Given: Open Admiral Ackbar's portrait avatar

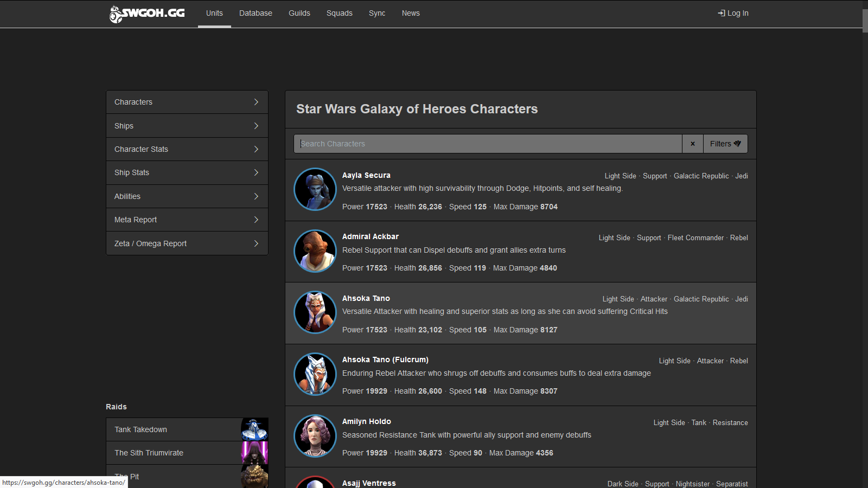Looking at the screenshot, I should click(x=315, y=251).
